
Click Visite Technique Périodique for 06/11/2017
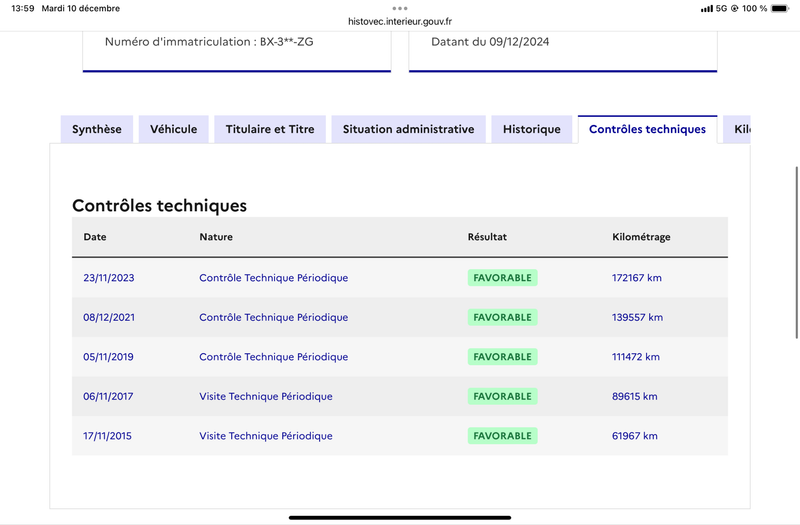coord(266,396)
